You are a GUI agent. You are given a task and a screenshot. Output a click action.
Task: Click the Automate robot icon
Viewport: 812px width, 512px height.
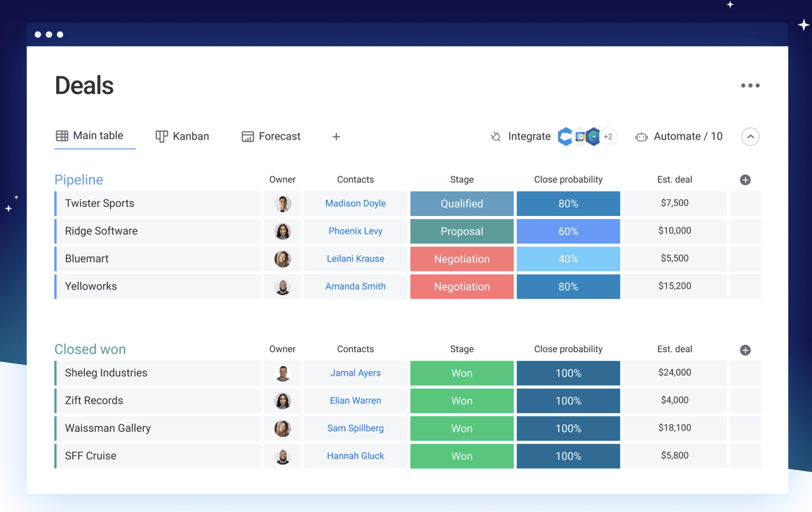coord(641,137)
